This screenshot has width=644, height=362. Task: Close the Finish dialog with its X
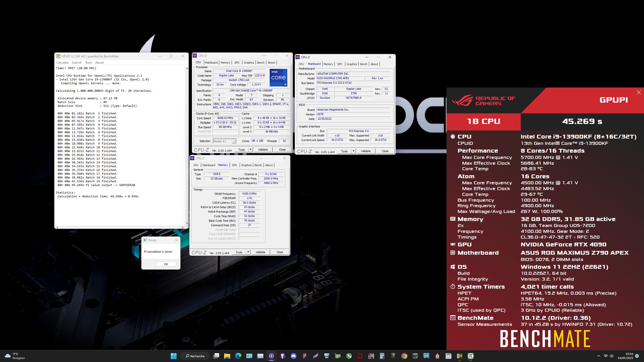(x=177, y=240)
